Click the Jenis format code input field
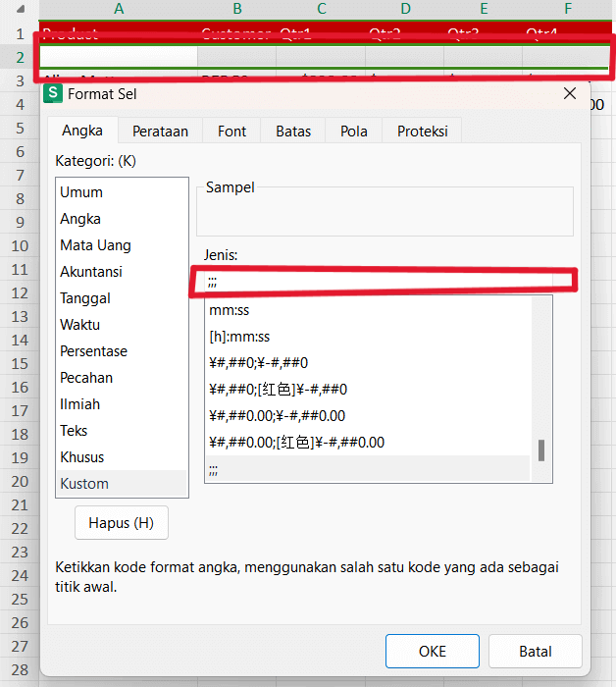 point(379,282)
